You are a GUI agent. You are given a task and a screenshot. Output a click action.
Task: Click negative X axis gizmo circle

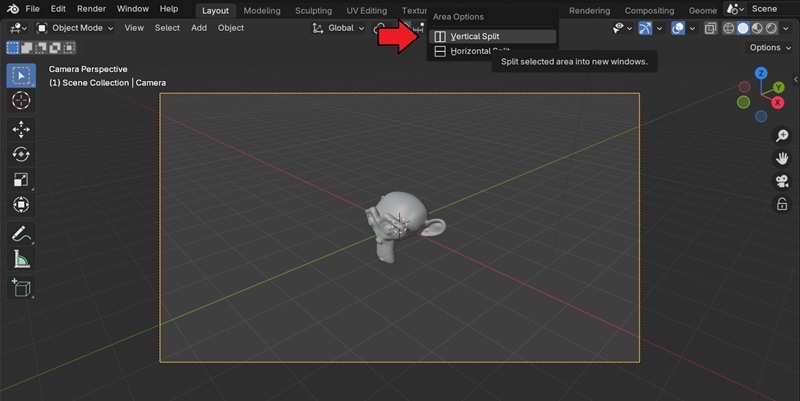click(x=744, y=87)
